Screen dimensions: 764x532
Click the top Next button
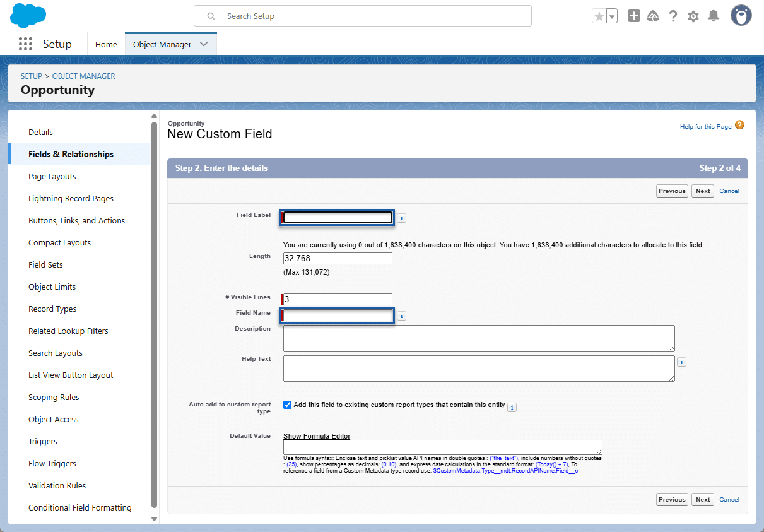(x=702, y=191)
